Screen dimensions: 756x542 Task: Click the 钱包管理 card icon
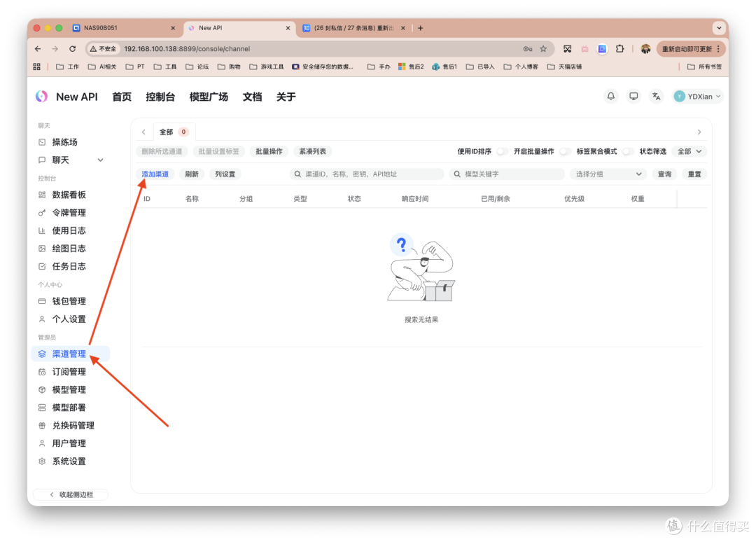42,301
